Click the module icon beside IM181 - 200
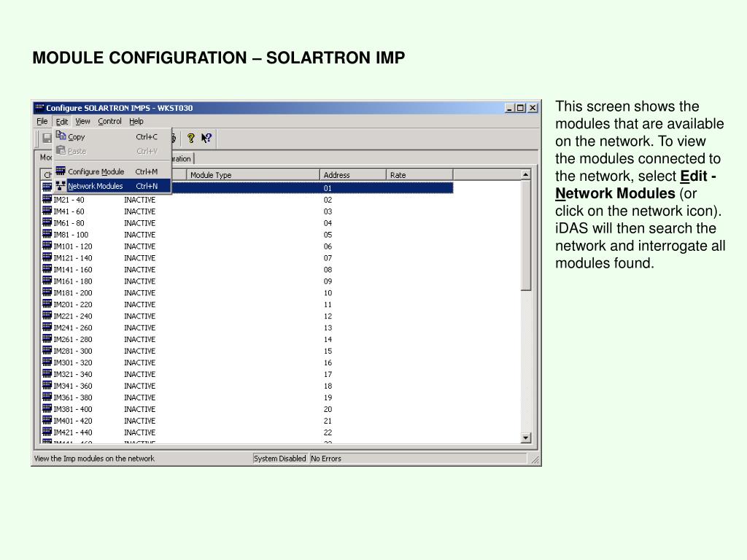This screenshot has height=560, width=747. coord(47,292)
